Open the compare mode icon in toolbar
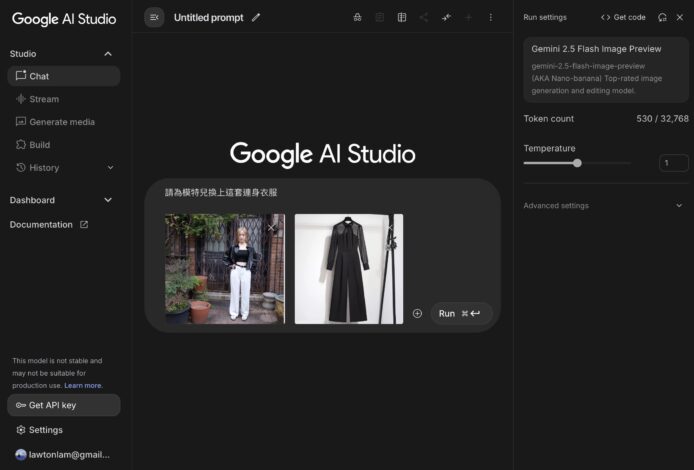Viewport: 694px width, 470px height. pos(402,17)
